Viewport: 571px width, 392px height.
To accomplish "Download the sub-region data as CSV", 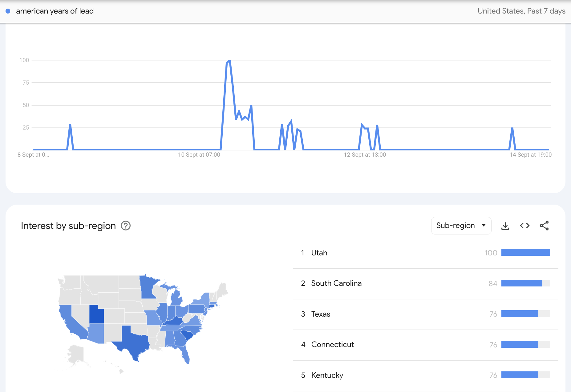I will click(505, 226).
